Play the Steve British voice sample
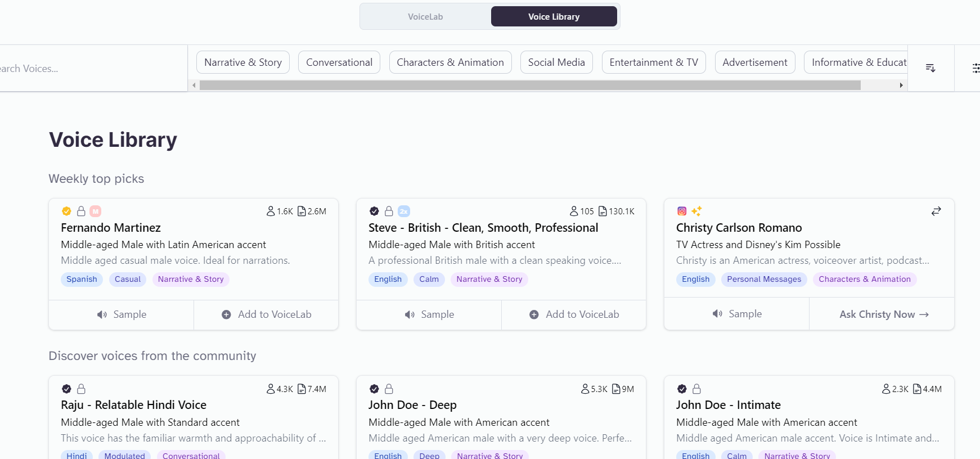Image resolution: width=980 pixels, height=459 pixels. click(x=429, y=314)
